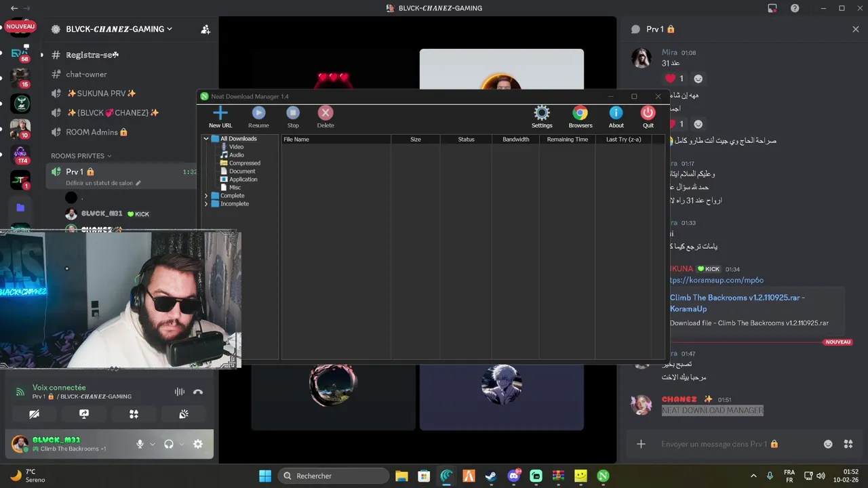
Task: Open headphones output options chevron
Action: click(182, 444)
